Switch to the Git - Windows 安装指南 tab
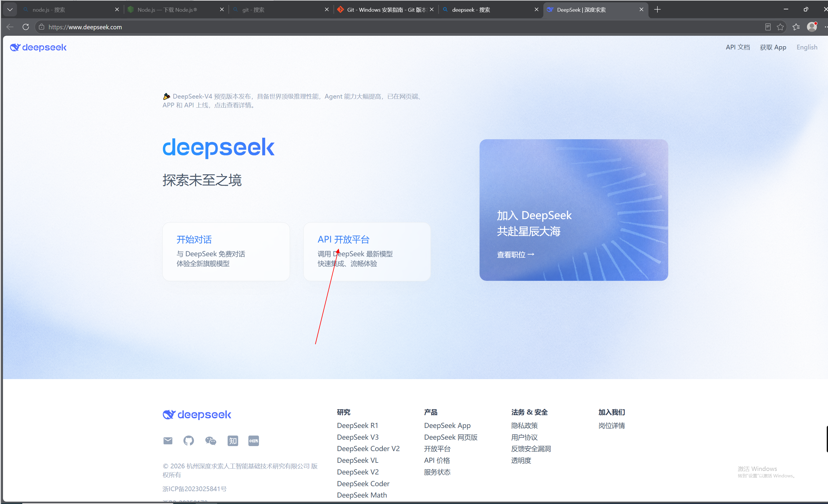828x504 pixels. pyautogui.click(x=385, y=10)
